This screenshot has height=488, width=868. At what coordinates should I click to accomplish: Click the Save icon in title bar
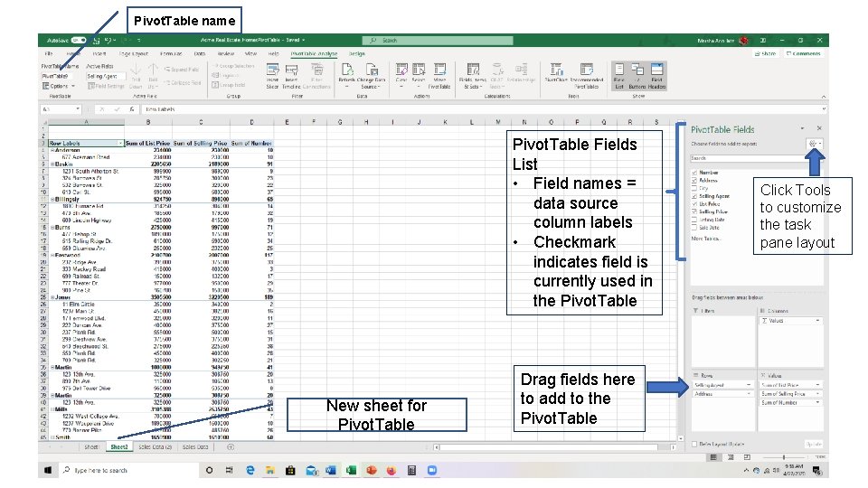click(97, 41)
